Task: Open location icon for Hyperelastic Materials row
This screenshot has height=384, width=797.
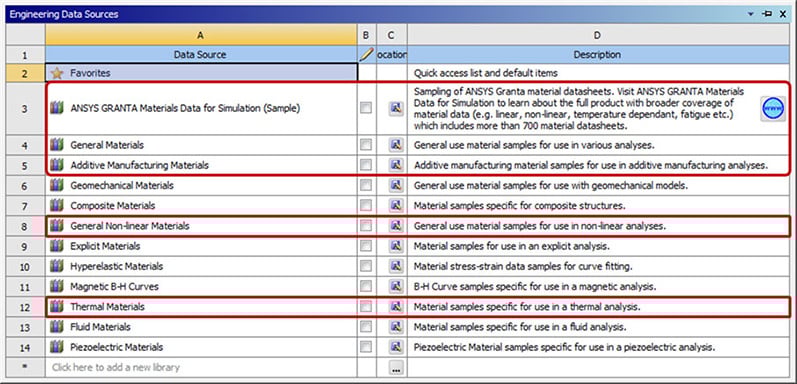Action: coord(396,267)
